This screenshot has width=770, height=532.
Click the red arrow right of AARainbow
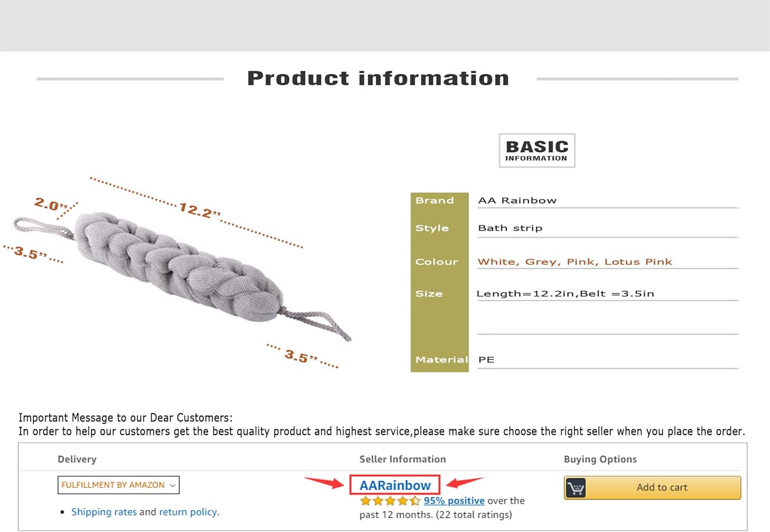pyautogui.click(x=464, y=483)
